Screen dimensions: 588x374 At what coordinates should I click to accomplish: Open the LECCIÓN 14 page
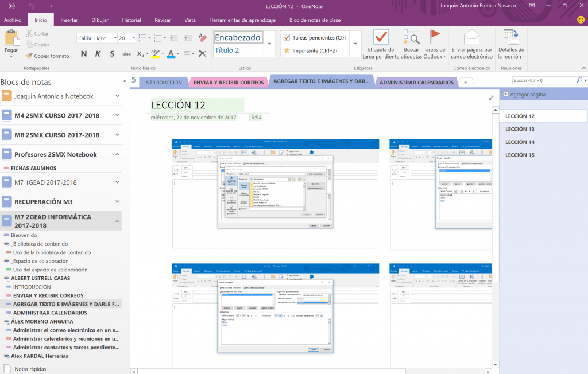(520, 142)
